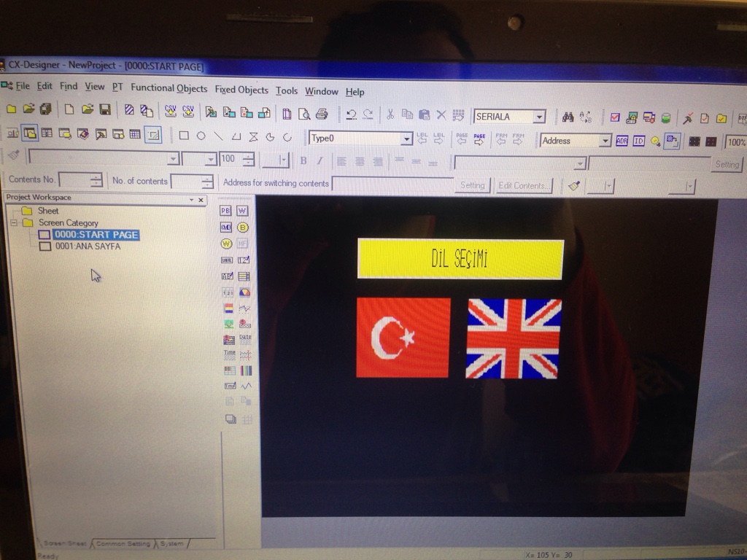Increase the 100 size spinner value

click(x=248, y=155)
